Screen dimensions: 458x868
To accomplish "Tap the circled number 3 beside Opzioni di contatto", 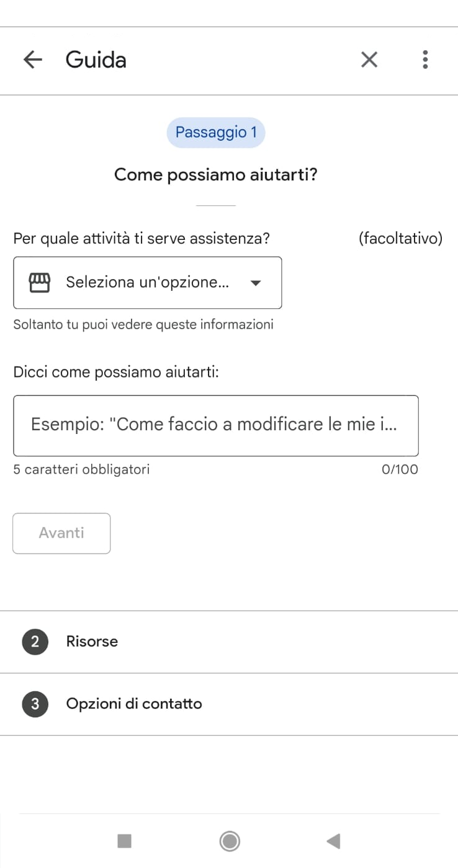I will (35, 704).
